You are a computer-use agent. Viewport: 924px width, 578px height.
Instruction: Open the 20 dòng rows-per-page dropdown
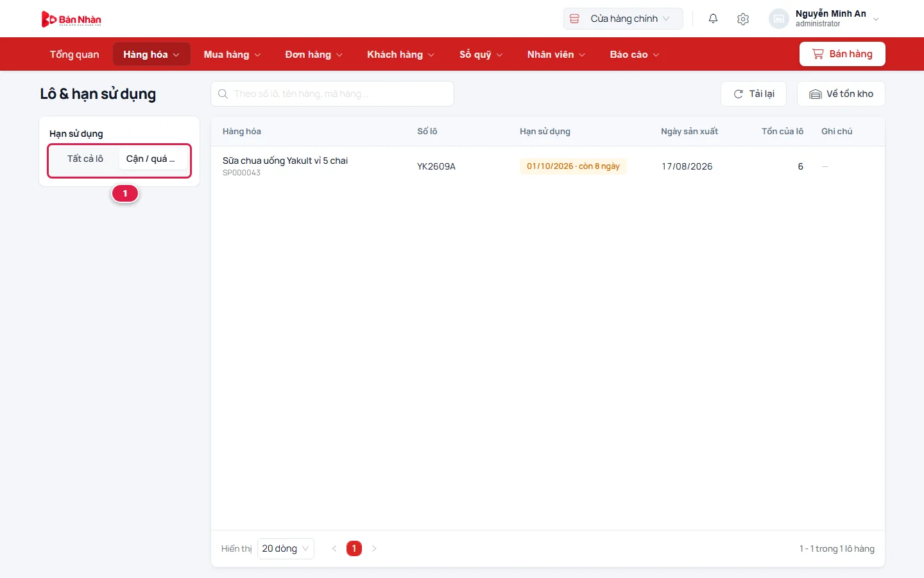[286, 548]
